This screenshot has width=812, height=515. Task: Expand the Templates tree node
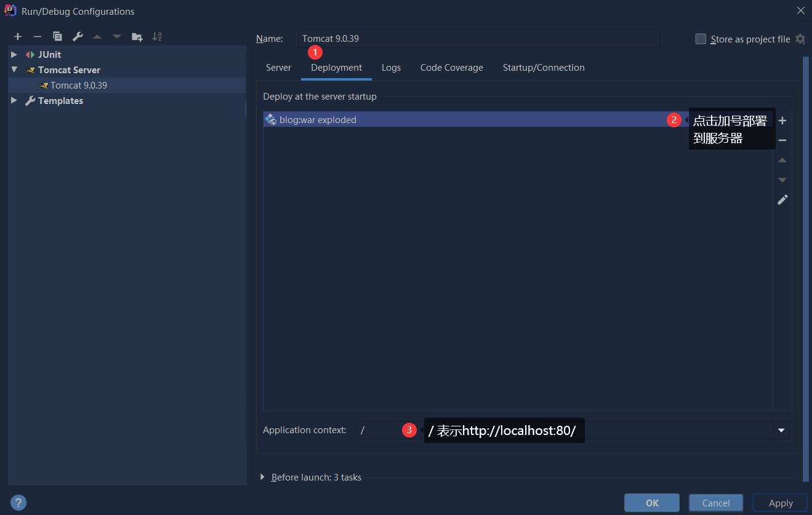[x=14, y=100]
